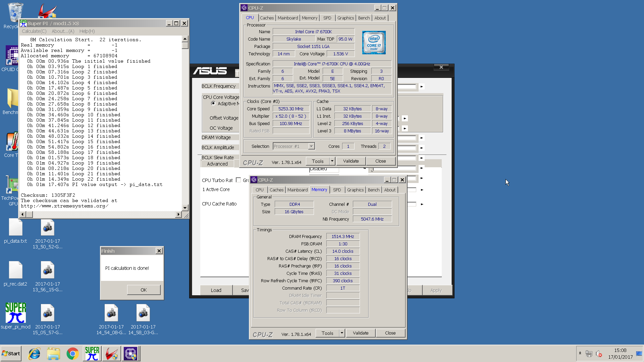Launch Google Chrome from the taskbar
The width and height of the screenshot is (644, 362).
(x=72, y=354)
